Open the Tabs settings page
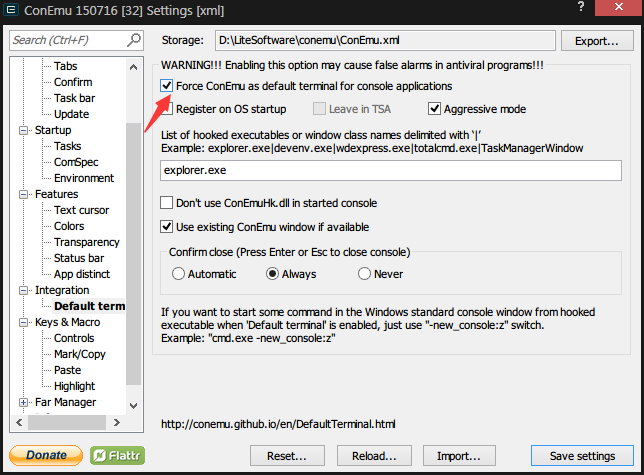The height and width of the screenshot is (475, 644). click(65, 66)
